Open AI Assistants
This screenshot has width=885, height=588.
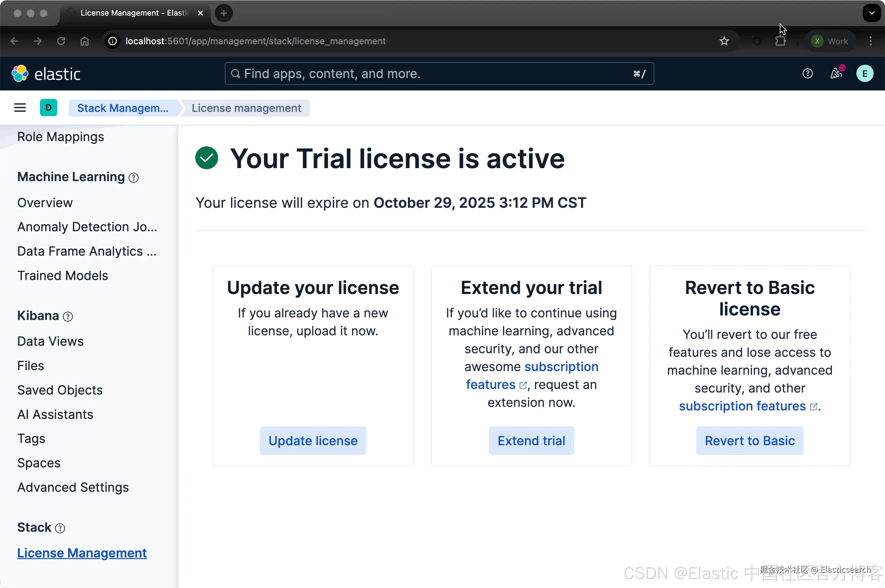[56, 414]
